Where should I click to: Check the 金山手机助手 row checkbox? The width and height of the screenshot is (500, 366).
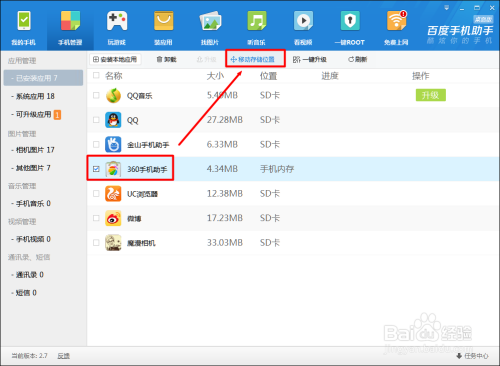coord(96,144)
